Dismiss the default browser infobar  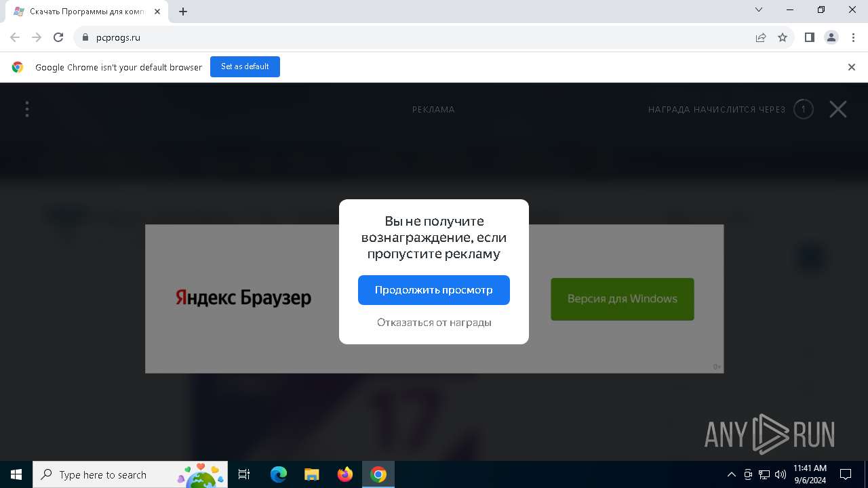pyautogui.click(x=852, y=67)
